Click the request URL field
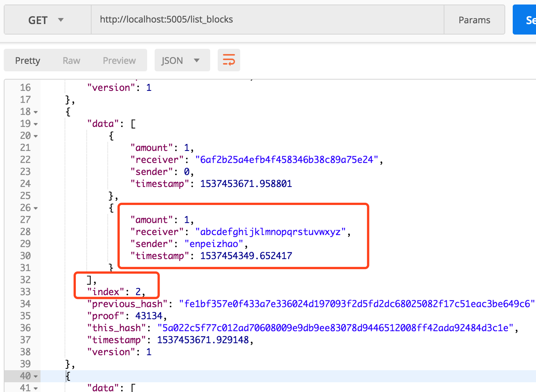 point(267,20)
